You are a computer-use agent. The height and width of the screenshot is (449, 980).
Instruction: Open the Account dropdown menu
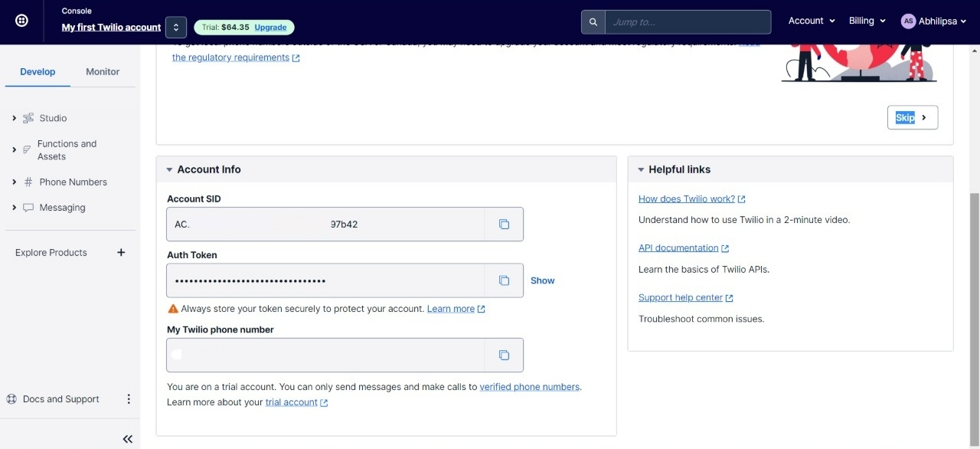811,21
